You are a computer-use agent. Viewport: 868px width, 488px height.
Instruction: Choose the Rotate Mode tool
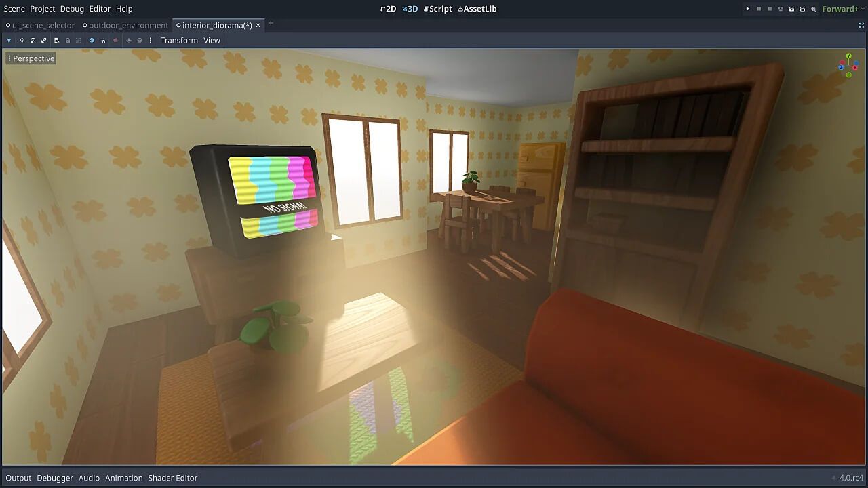coord(33,40)
